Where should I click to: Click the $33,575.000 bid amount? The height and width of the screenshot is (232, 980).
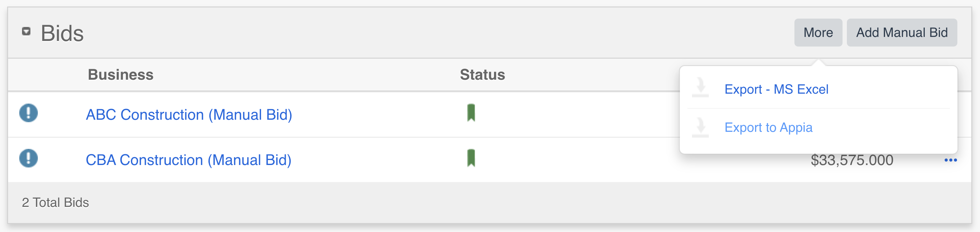click(852, 160)
